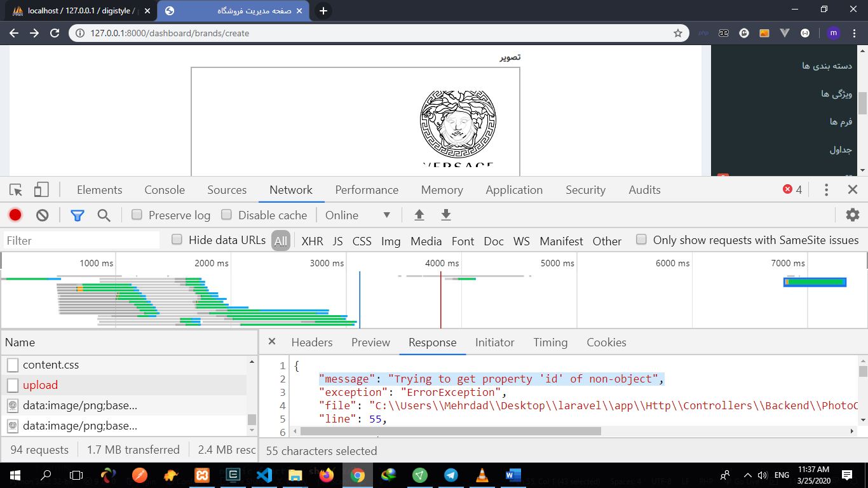Switch to the Application panel
868x488 pixels.
tap(514, 190)
